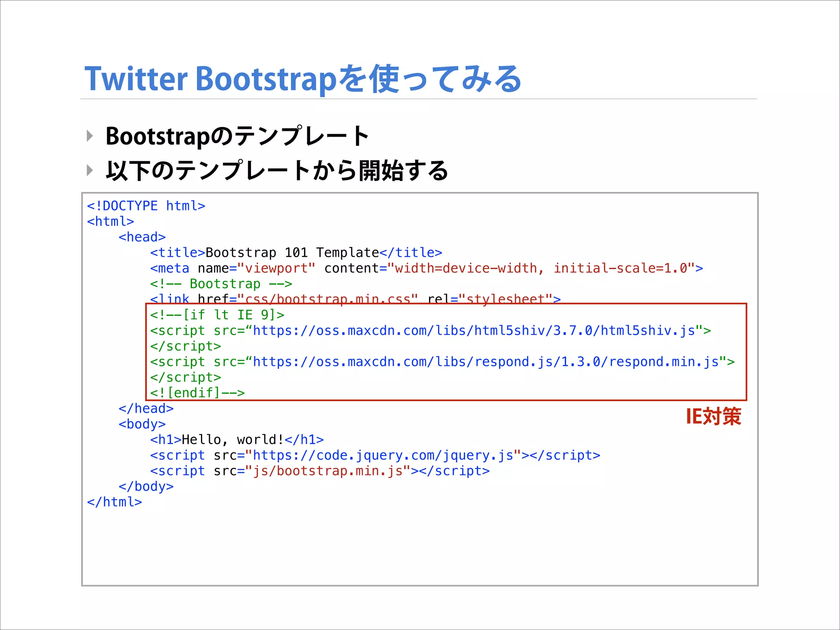Click the js/bootstrap.min.js script line
Screen dimensions: 840x630
tap(320, 470)
